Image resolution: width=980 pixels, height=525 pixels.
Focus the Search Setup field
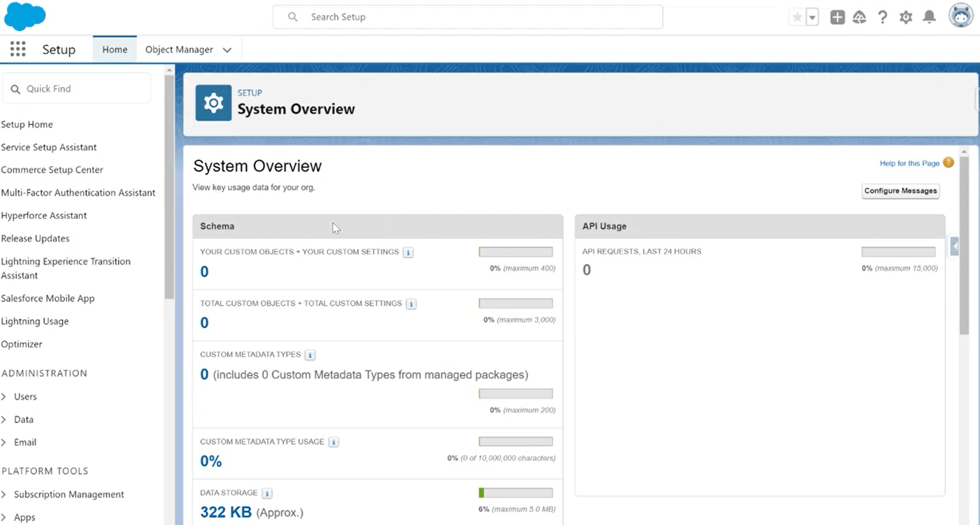coord(468,17)
